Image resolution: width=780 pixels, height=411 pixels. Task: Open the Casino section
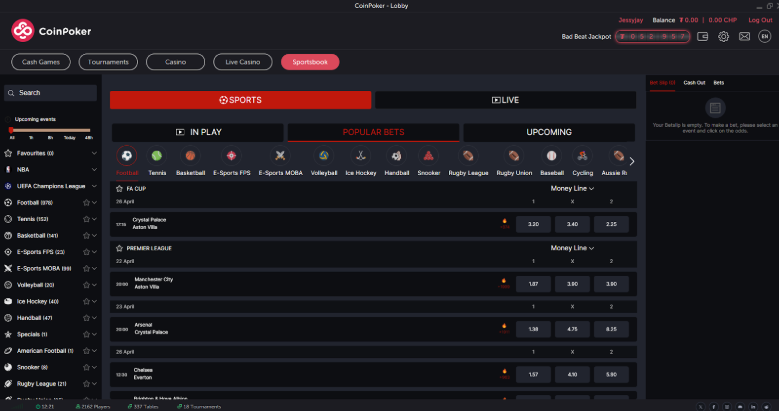[175, 62]
